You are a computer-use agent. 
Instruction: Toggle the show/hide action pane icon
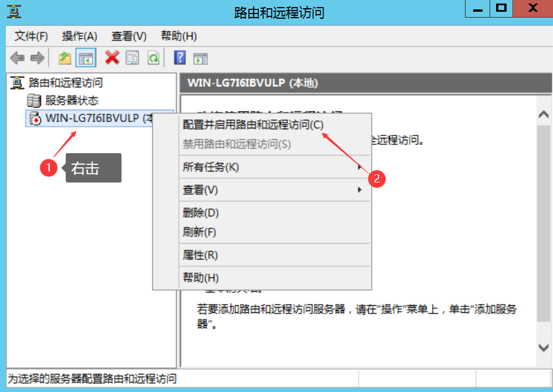click(200, 58)
